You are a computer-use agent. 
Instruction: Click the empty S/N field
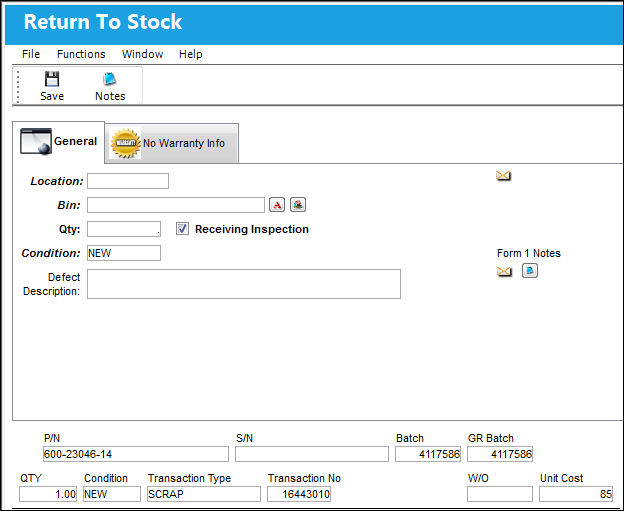312,454
